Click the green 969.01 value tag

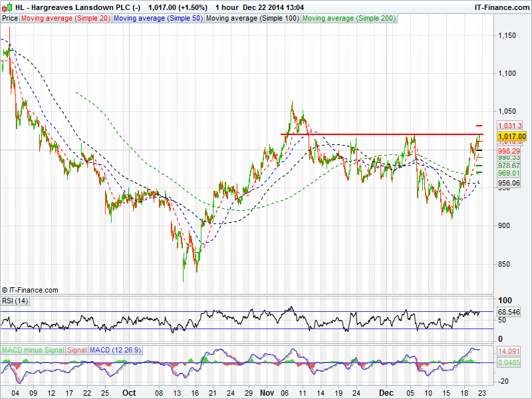pyautogui.click(x=510, y=173)
